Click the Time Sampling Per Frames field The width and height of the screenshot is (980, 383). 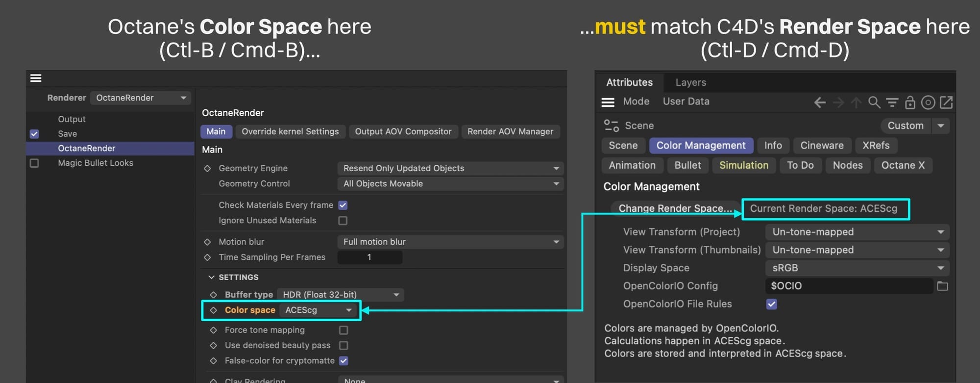pyautogui.click(x=370, y=257)
